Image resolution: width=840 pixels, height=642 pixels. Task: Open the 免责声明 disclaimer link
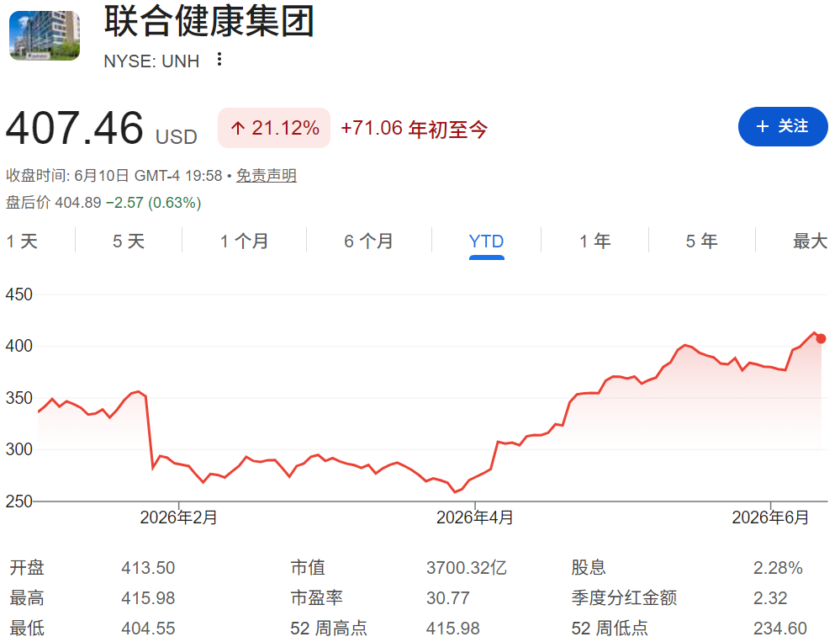pyautogui.click(x=267, y=176)
